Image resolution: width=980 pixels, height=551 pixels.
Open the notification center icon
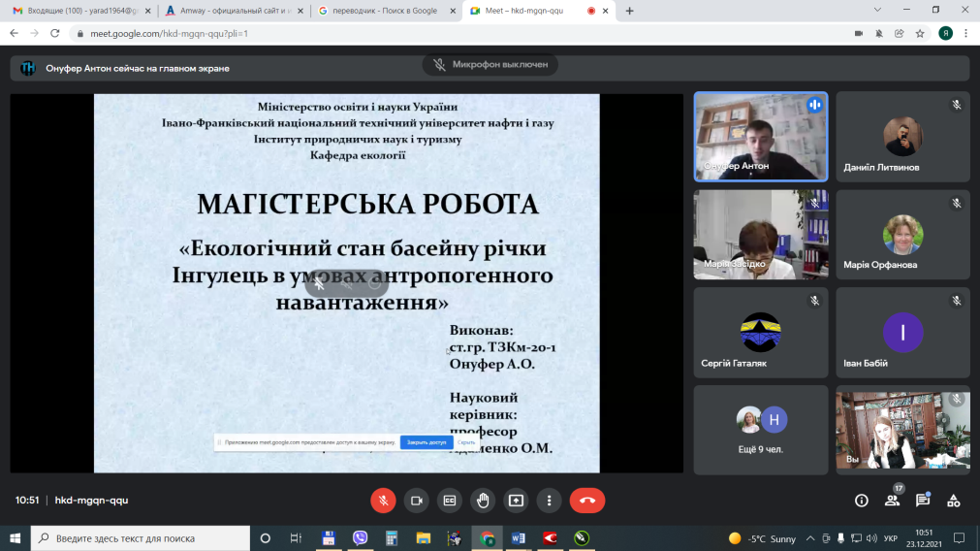[959, 537]
